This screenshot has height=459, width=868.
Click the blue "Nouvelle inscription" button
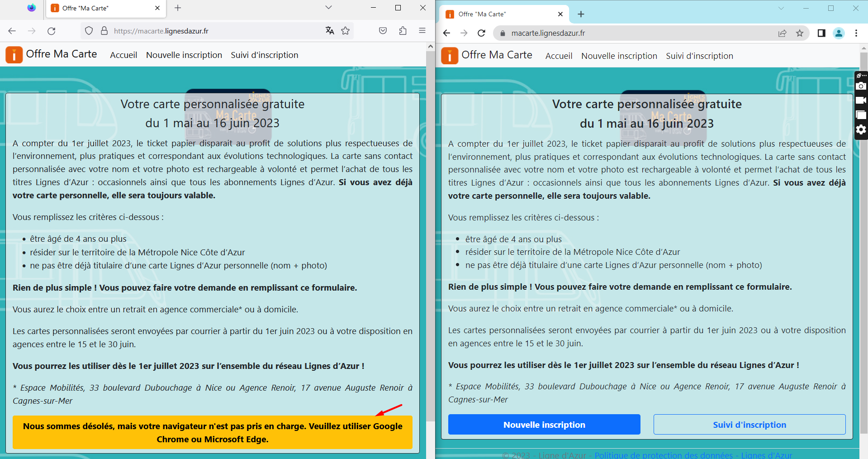pyautogui.click(x=544, y=425)
